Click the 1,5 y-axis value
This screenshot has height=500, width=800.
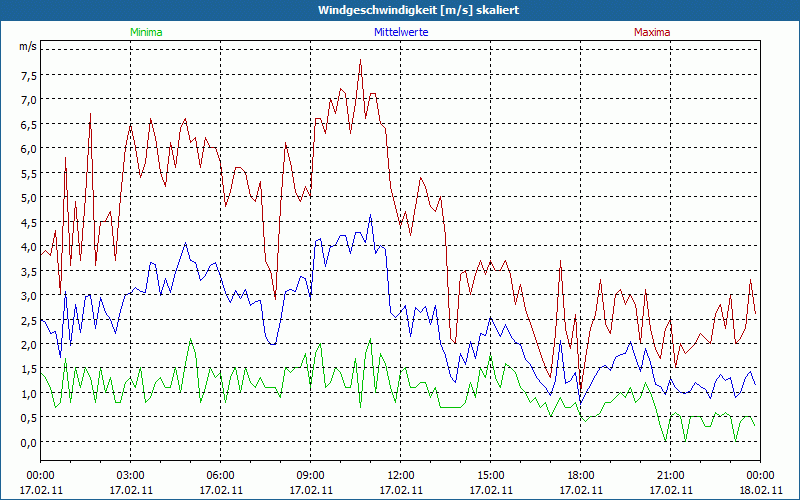click(29, 370)
